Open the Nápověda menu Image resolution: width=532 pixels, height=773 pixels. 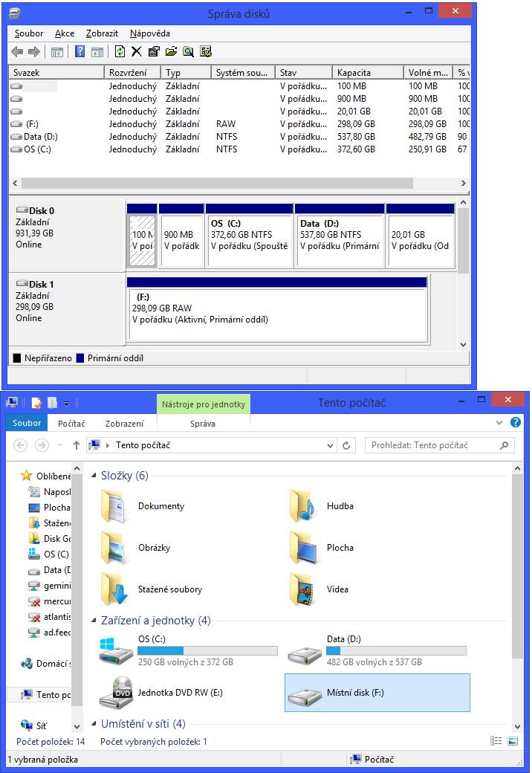point(150,33)
